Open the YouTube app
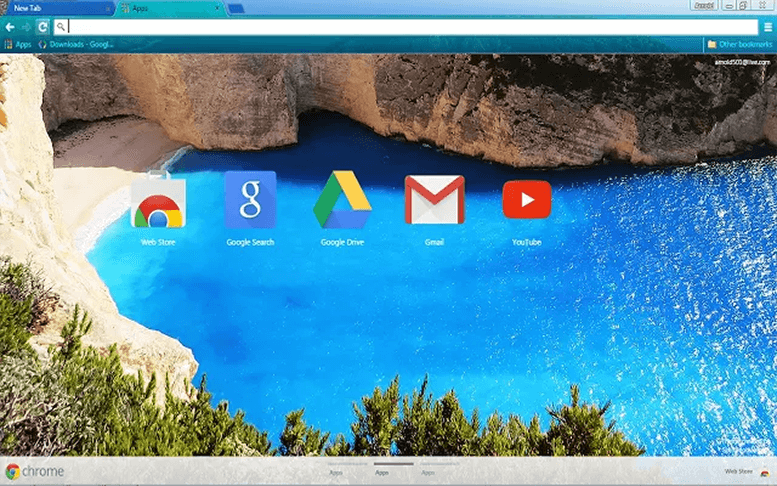 point(526,200)
